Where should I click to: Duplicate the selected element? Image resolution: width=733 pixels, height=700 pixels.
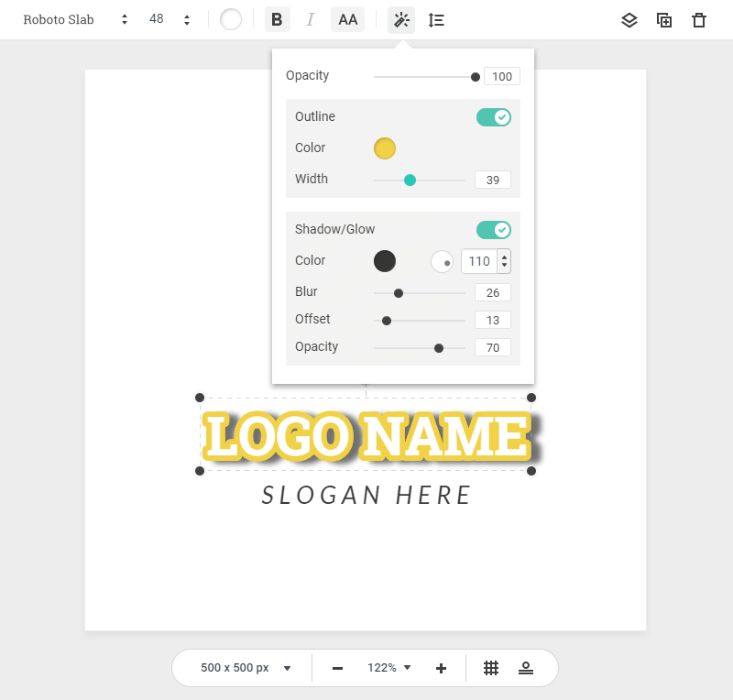tap(664, 20)
